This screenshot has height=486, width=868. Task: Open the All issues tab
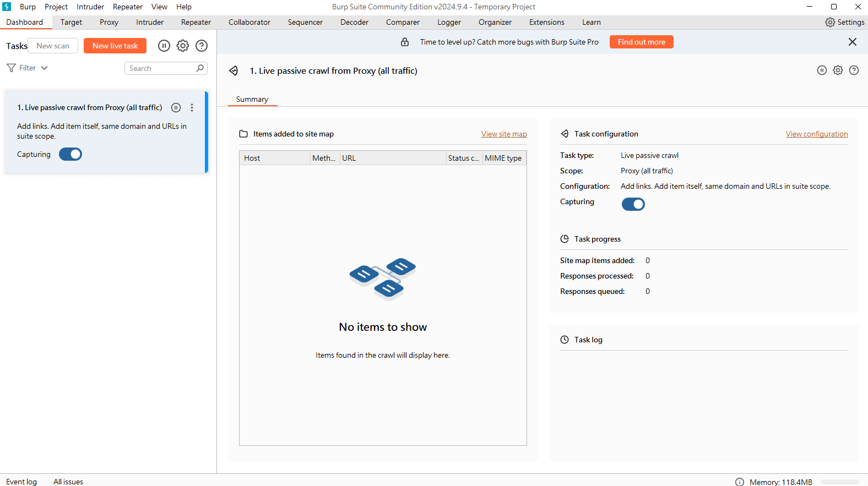pyautogui.click(x=68, y=482)
